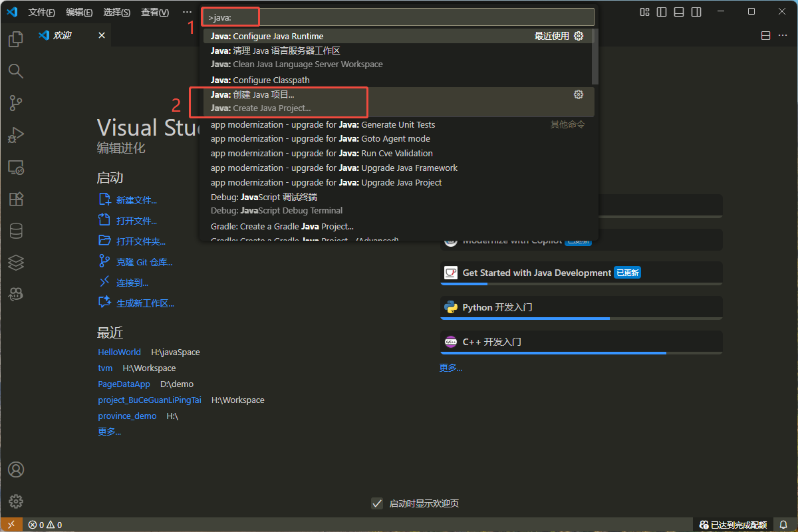Open the HelloWorld recent project
The image size is (798, 532).
(x=119, y=352)
